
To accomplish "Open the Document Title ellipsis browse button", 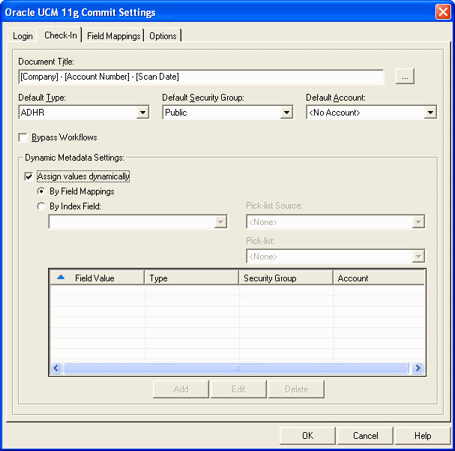I will click(x=405, y=77).
